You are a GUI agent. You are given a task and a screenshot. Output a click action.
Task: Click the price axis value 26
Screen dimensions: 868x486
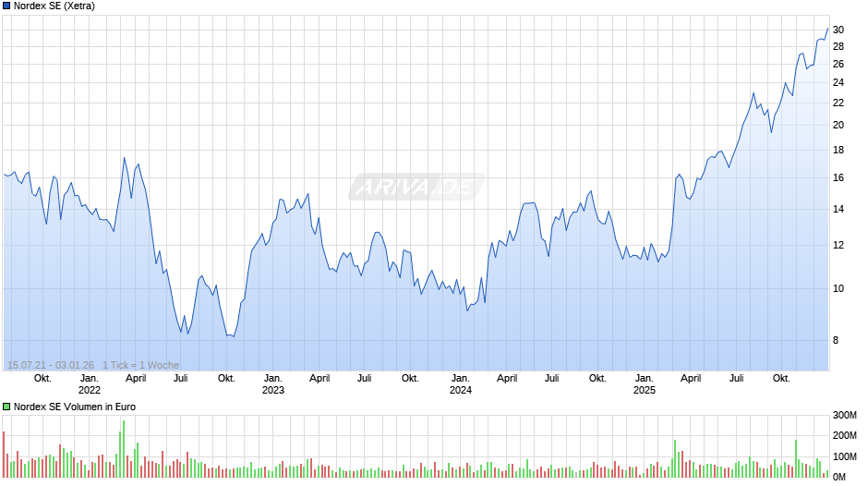838,65
